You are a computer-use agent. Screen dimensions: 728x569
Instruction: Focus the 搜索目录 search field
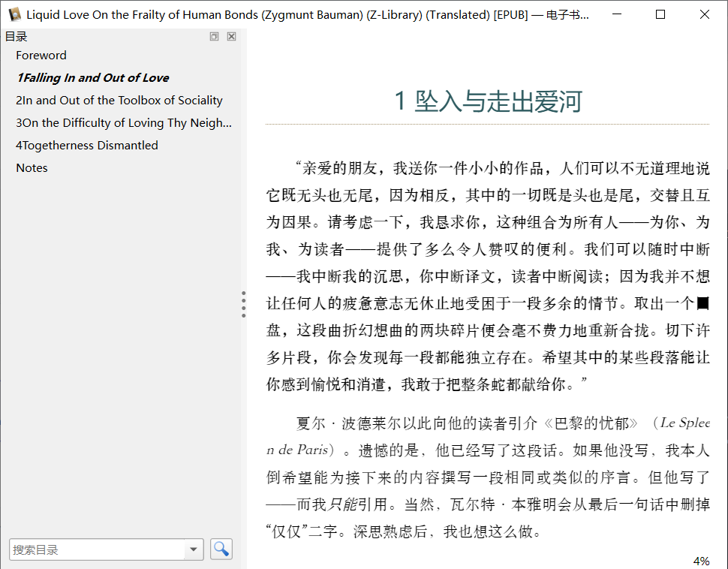pyautogui.click(x=96, y=549)
